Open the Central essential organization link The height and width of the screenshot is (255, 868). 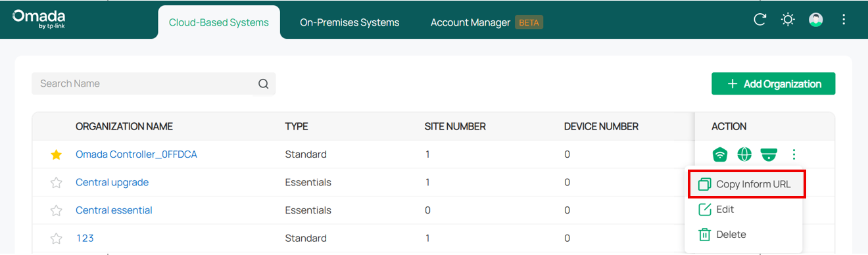114,210
